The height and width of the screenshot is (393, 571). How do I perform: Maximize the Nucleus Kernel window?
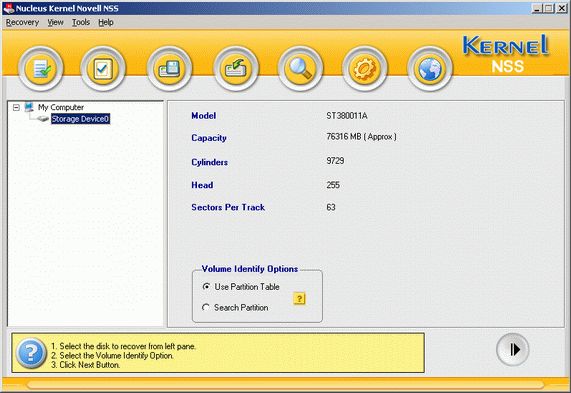[548, 8]
